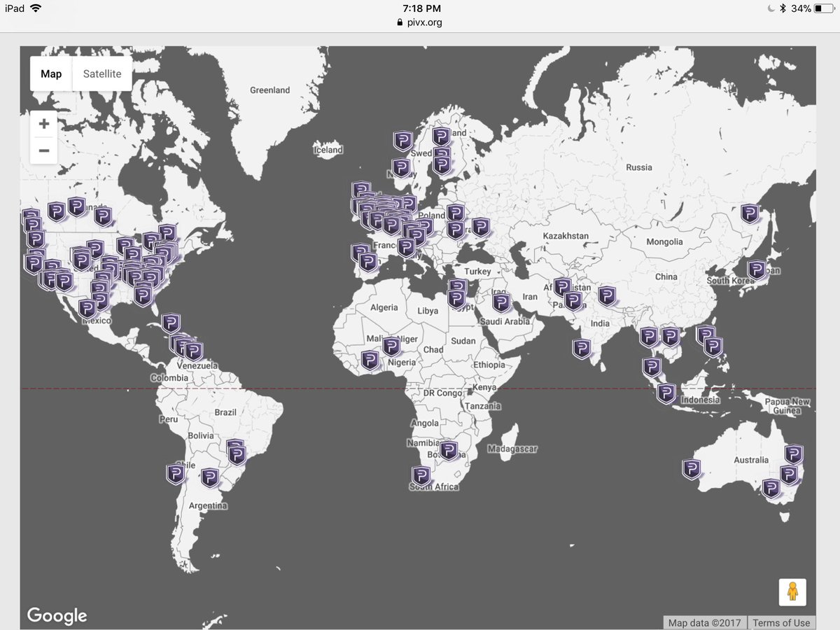Select the PIVX marker in Western Australia
The image size is (840, 630).
point(692,468)
